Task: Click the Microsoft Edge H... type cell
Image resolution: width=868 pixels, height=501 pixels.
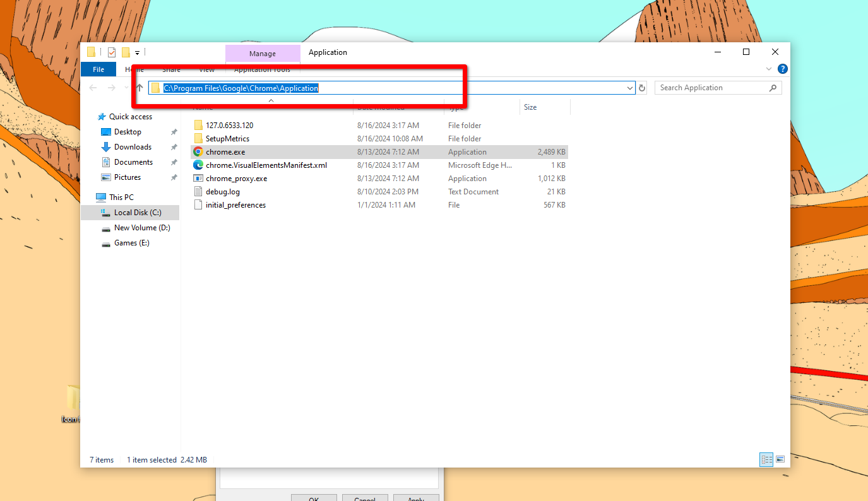Action: [x=480, y=165]
